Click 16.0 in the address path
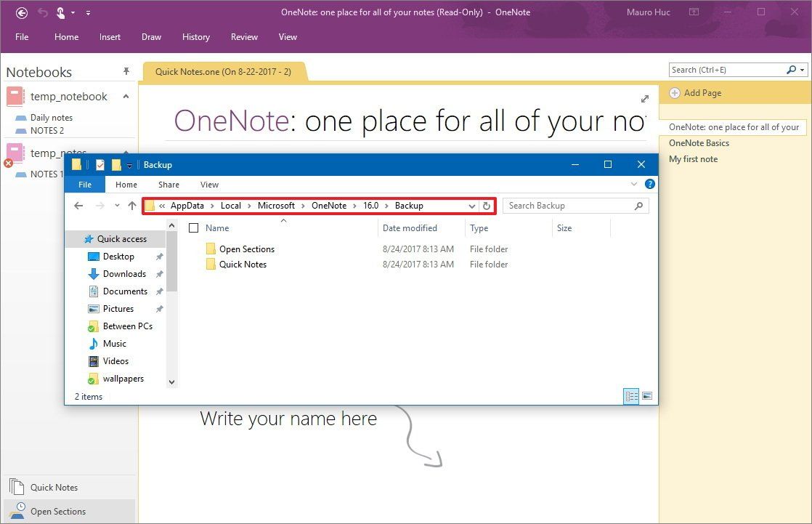 tap(371, 206)
